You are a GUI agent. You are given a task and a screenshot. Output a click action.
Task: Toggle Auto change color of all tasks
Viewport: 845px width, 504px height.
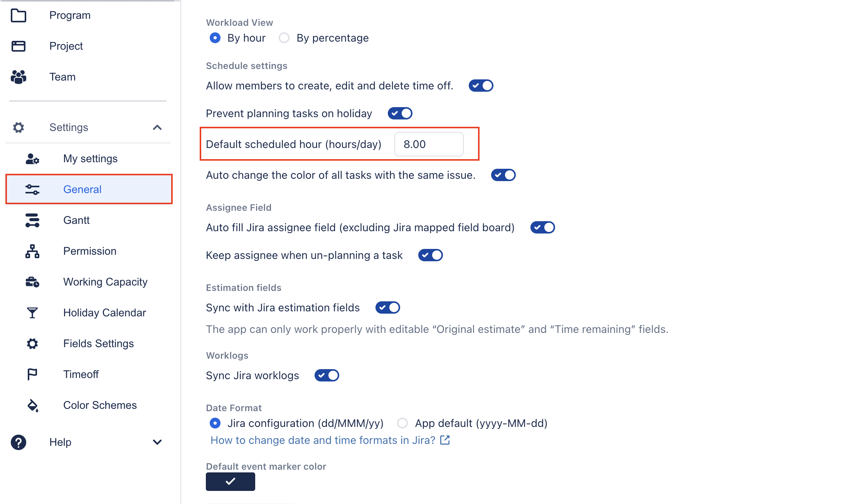[x=503, y=175]
